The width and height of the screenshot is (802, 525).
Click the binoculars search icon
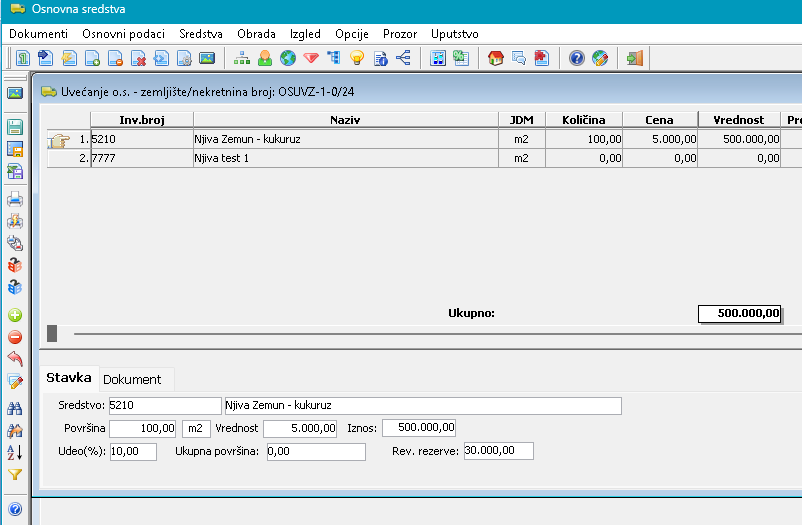(15, 408)
